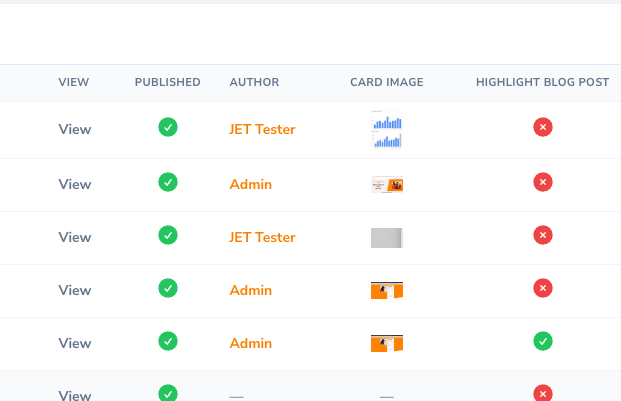Open the JET Tester author link in the first row
The width and height of the screenshot is (621, 401).
(262, 129)
